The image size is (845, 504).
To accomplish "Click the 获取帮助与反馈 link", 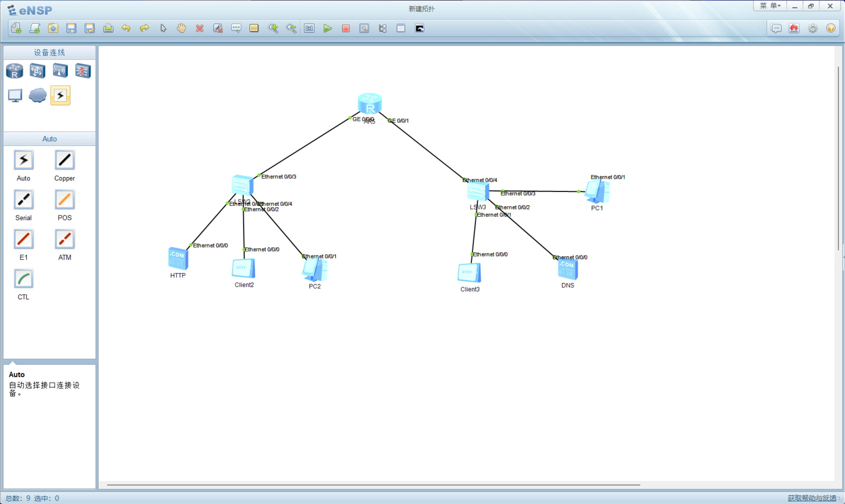I will click(x=812, y=498).
